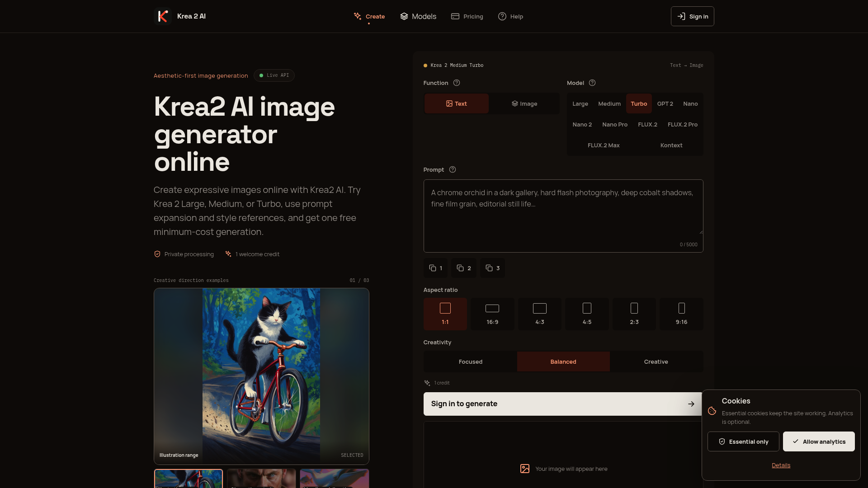Select the Large model
Screen dimensions: 868x488
pyautogui.click(x=580, y=103)
